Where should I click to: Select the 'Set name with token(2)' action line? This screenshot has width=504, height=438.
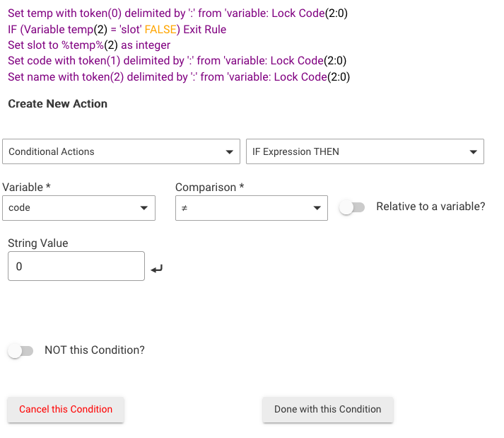coord(179,77)
